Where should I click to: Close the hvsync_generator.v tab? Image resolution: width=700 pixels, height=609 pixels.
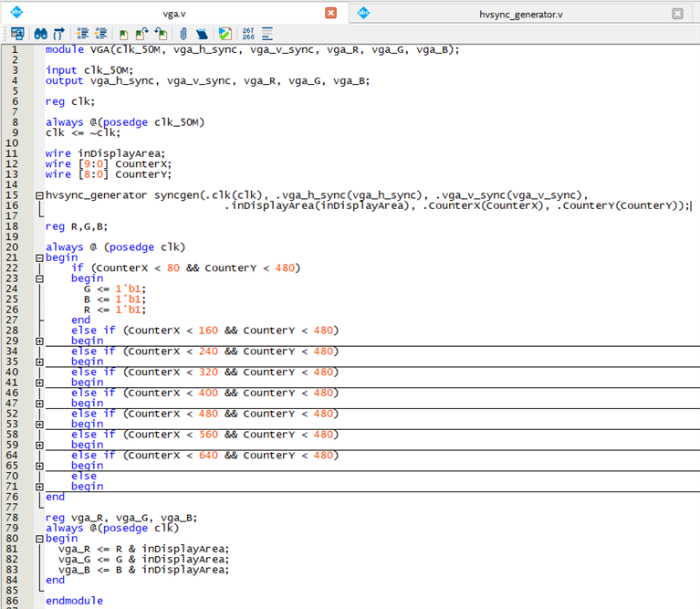[x=677, y=14]
